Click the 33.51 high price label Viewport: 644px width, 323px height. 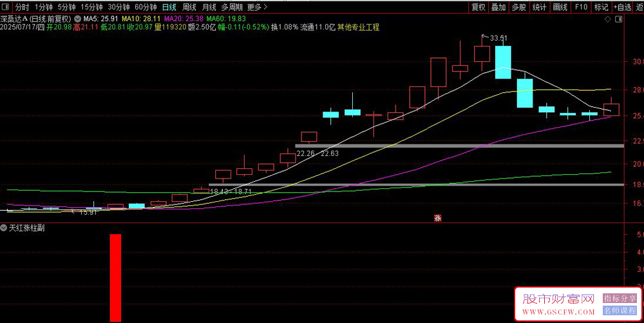click(x=498, y=38)
